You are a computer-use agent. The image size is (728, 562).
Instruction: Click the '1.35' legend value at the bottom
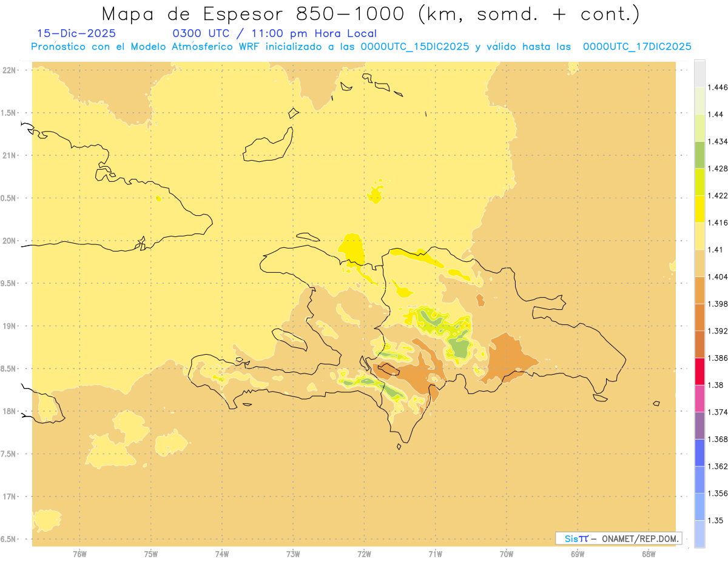pyautogui.click(x=715, y=520)
